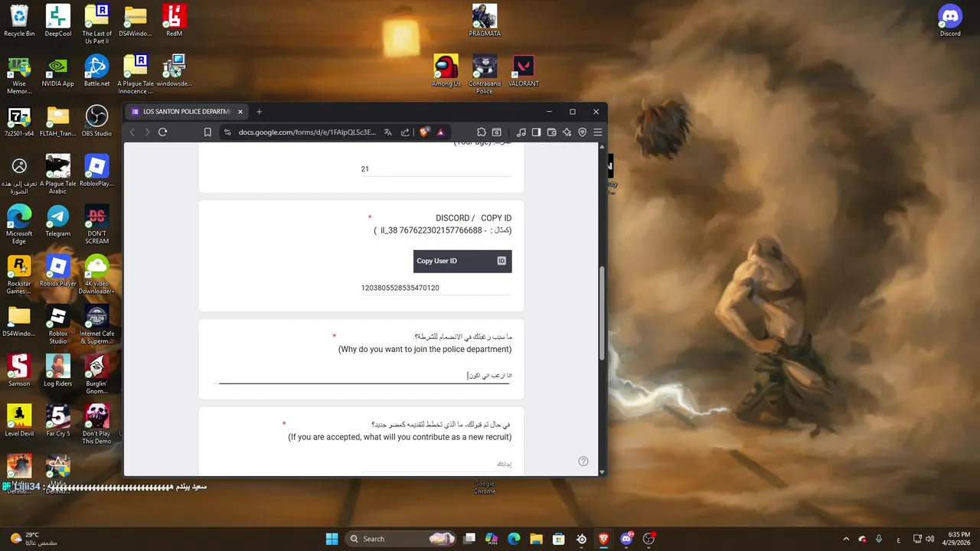
Task: Click the taskbar microphone icon
Action: 879,539
